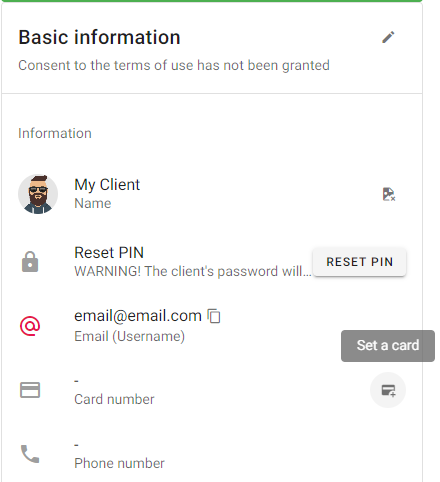Image resolution: width=440 pixels, height=482 pixels.
Task: Click the Phone number field label
Action: pyautogui.click(x=119, y=463)
